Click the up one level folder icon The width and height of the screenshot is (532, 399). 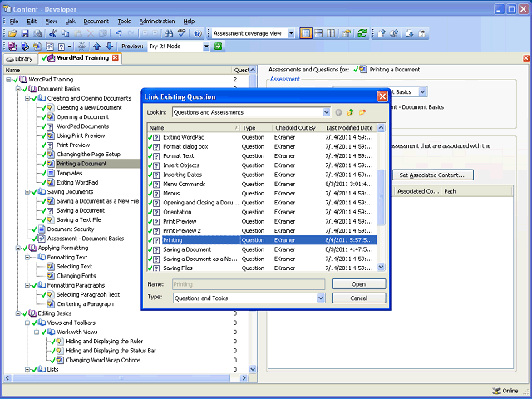click(351, 111)
